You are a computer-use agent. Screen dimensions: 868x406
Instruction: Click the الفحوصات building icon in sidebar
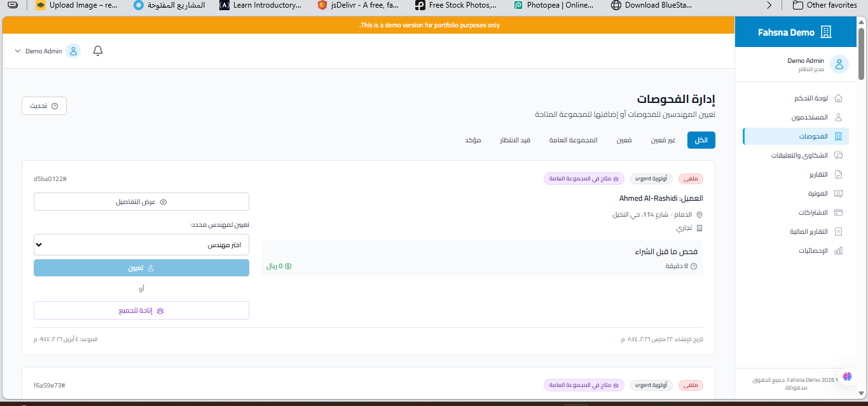tap(838, 137)
